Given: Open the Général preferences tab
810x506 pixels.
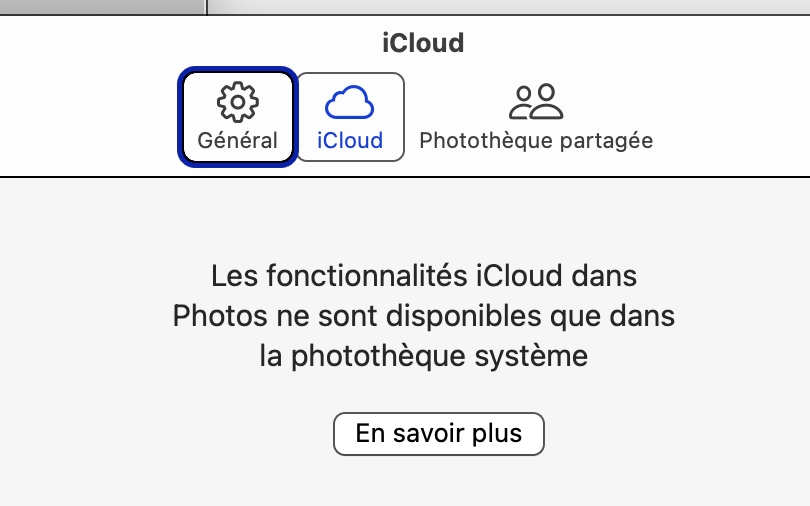Looking at the screenshot, I should pyautogui.click(x=237, y=117).
